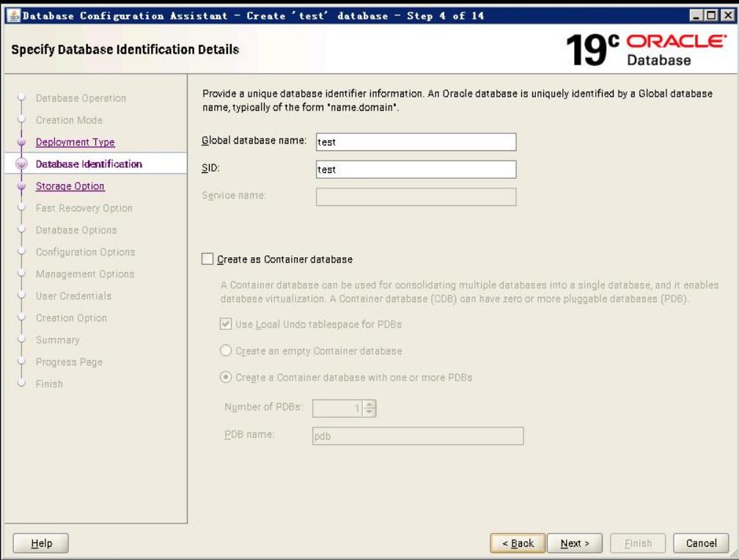The height and width of the screenshot is (560, 739).
Task: Click the Summary step
Action: point(57,340)
